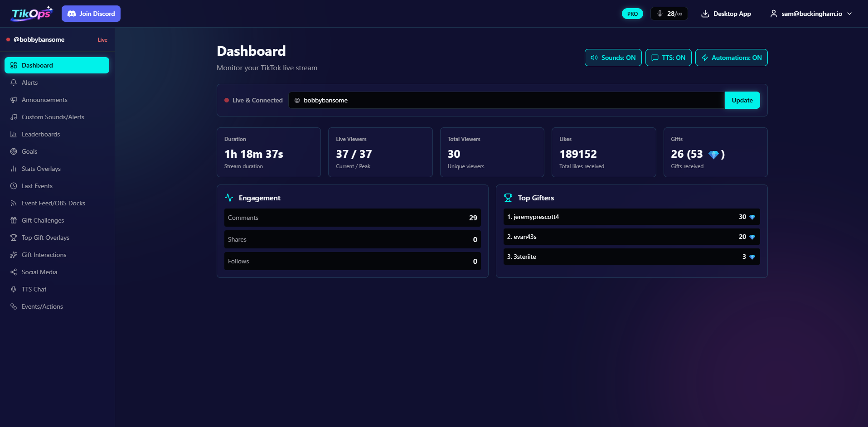Screen dimensions: 868x427
Task: Click the Dashboard grid icon in sidebar
Action: 14,65
